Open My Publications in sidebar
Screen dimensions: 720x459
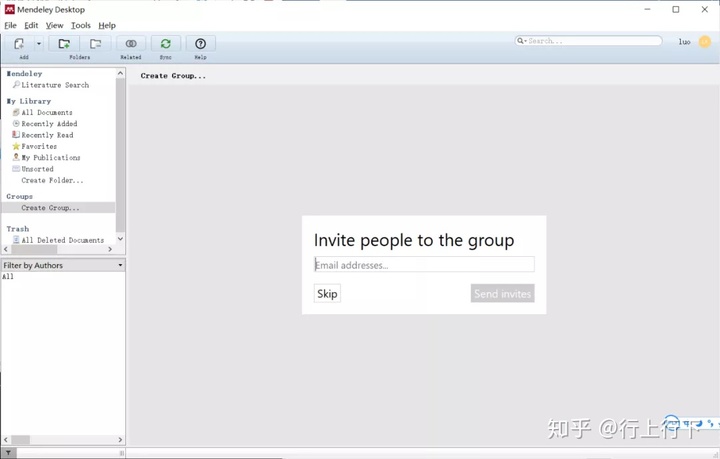pyautogui.click(x=51, y=157)
